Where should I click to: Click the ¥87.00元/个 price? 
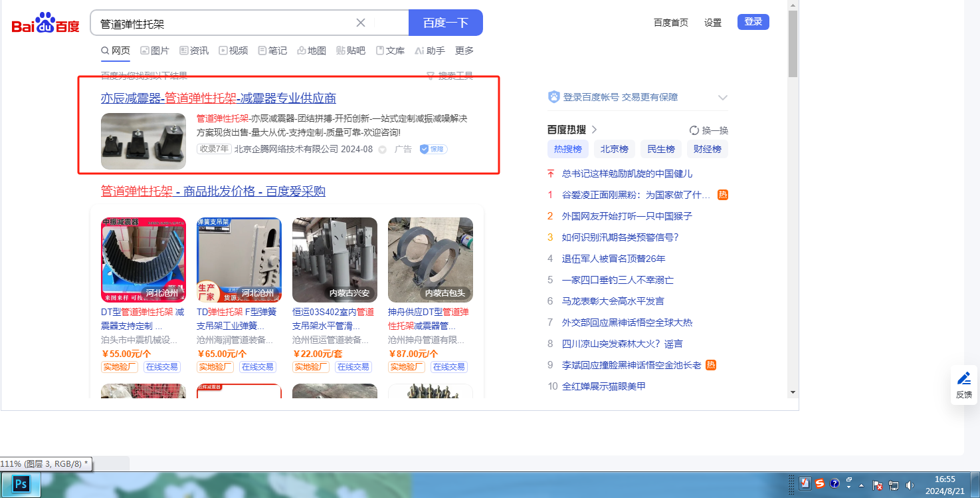413,354
